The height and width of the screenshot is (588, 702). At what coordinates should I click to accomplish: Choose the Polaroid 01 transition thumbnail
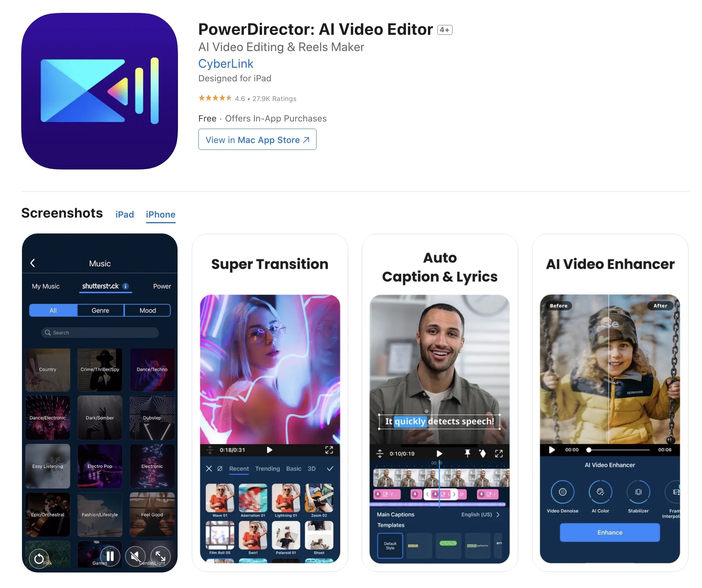pyautogui.click(x=286, y=535)
